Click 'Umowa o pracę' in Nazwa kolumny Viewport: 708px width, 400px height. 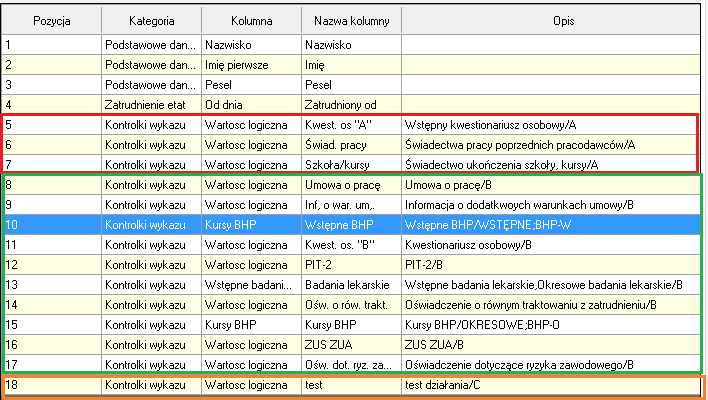tap(351, 185)
